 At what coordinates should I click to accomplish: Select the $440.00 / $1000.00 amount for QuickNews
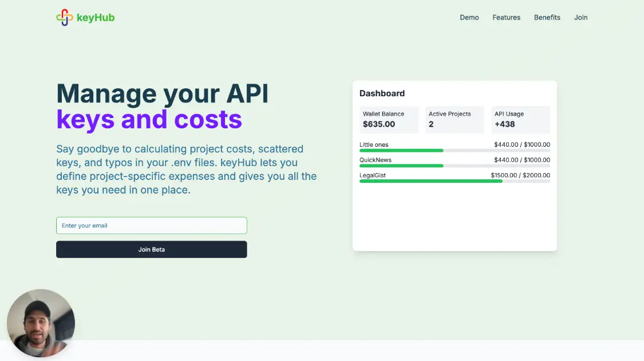point(521,160)
